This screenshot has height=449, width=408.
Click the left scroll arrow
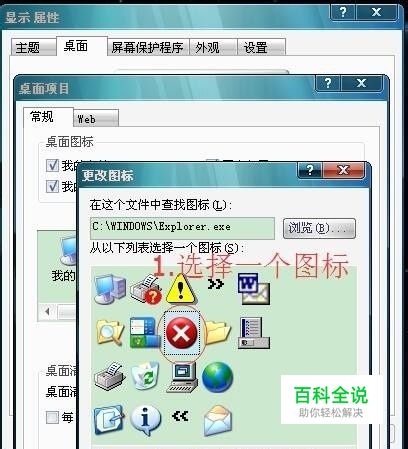click(47, 311)
